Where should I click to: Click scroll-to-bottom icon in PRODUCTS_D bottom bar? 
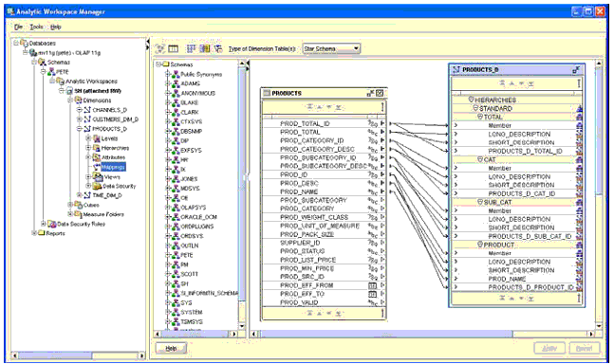tap(531, 299)
